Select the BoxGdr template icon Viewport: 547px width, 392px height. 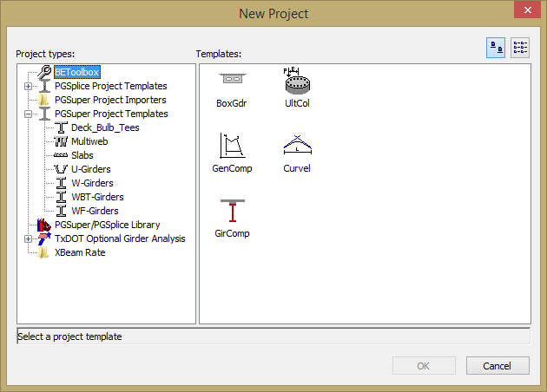(231, 82)
